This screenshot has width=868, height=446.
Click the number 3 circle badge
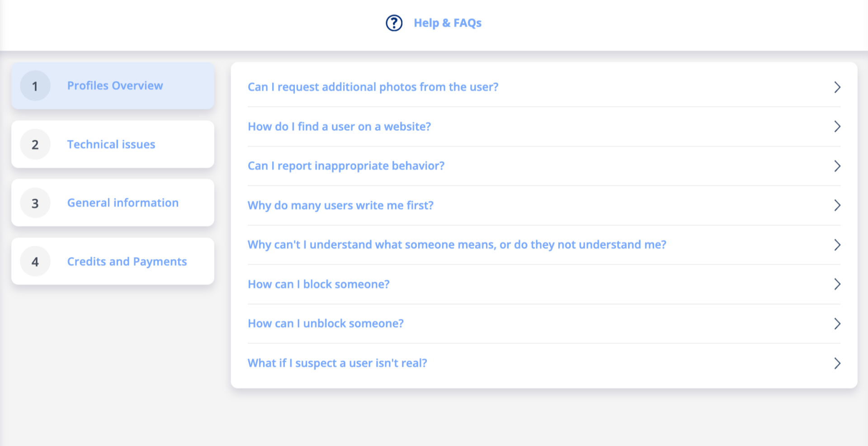[x=35, y=203]
